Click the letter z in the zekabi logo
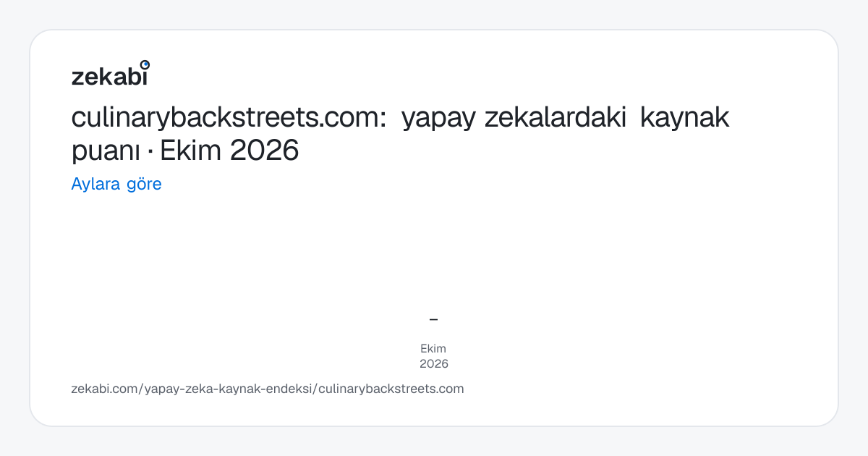The height and width of the screenshot is (456, 868). 77,77
